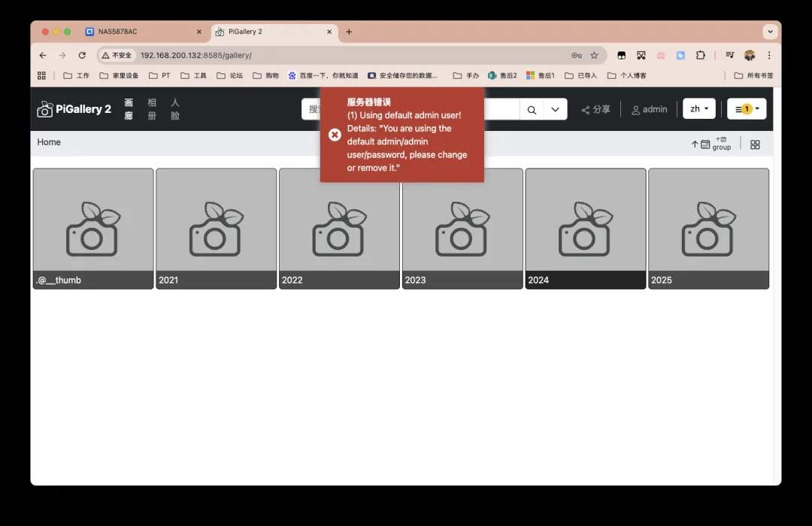Bookmark page with the star icon
The image size is (812, 526).
594,56
